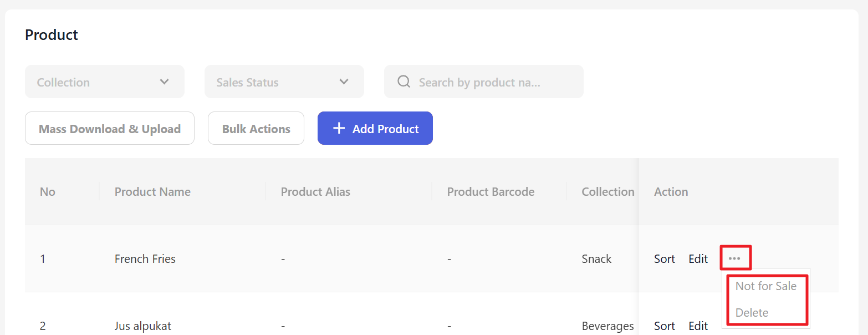The width and height of the screenshot is (868, 335).
Task: Click Sort for Jus alpukat
Action: point(664,326)
